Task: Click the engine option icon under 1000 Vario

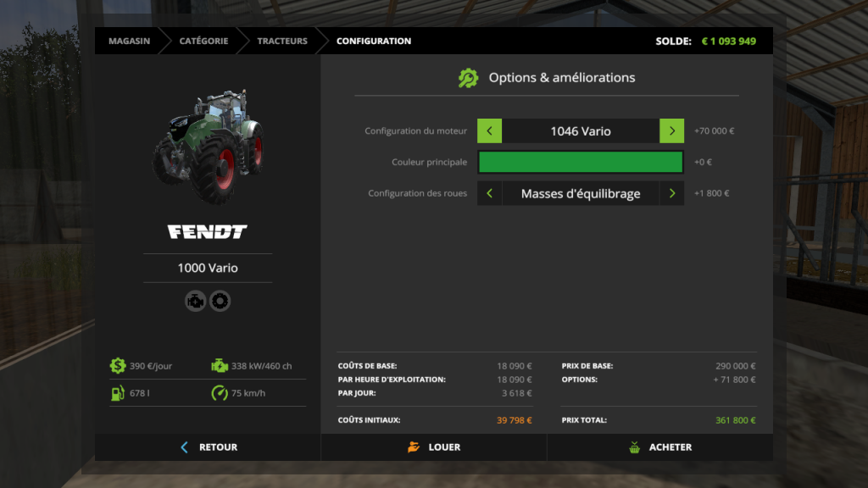Action: coord(195,301)
